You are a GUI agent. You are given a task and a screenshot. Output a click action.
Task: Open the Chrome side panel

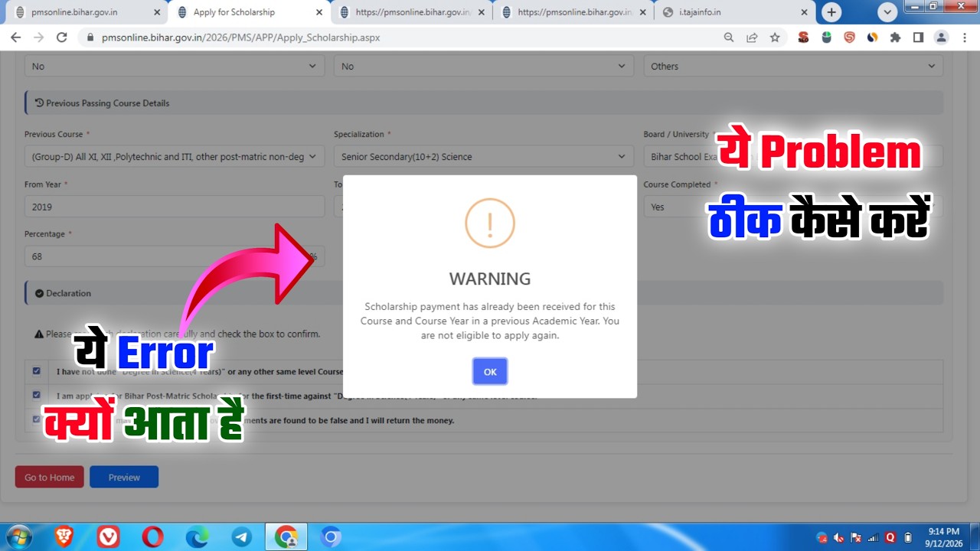pyautogui.click(x=918, y=37)
